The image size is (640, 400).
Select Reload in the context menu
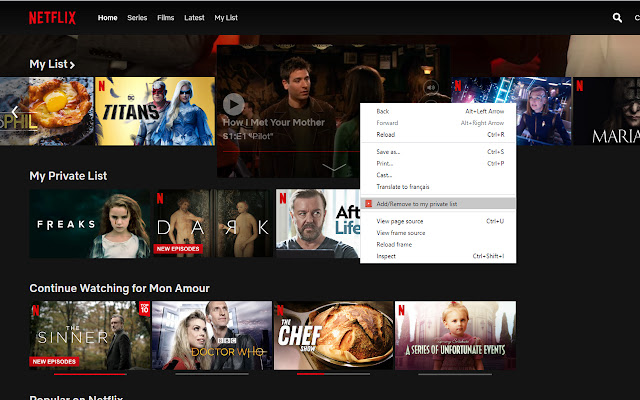point(438,134)
